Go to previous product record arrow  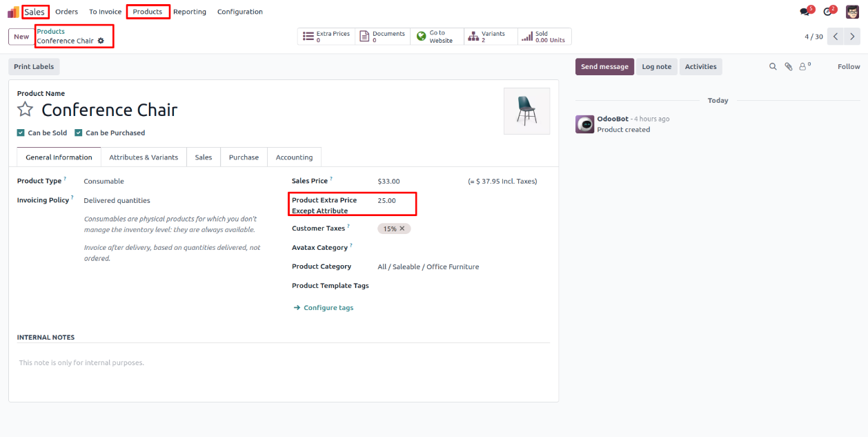pos(836,37)
